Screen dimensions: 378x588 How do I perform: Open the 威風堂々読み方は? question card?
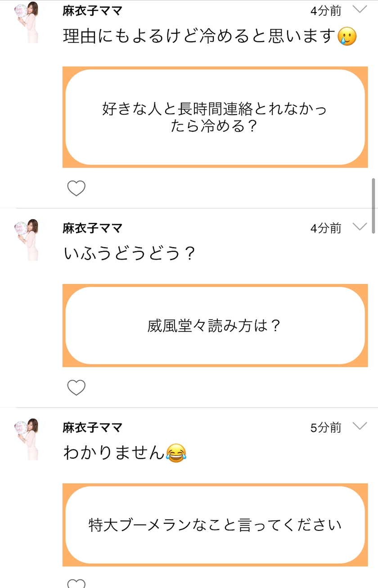click(215, 325)
